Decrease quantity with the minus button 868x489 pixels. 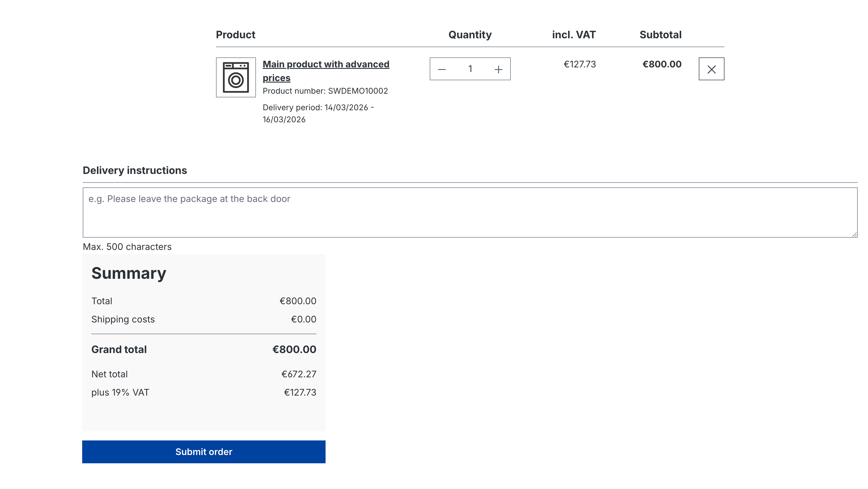441,69
